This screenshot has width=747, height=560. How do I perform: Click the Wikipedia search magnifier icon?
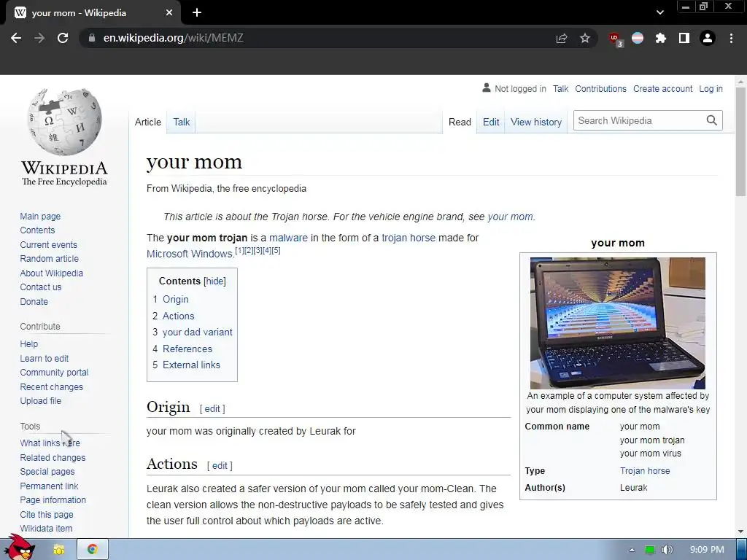712,120
